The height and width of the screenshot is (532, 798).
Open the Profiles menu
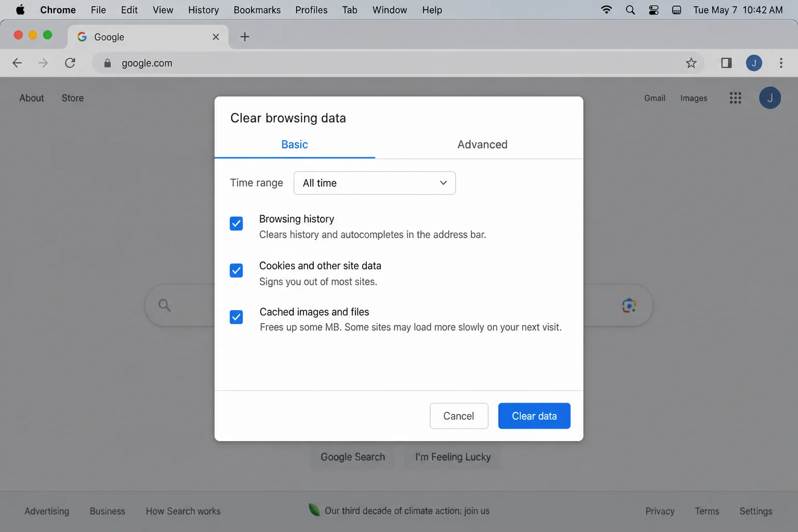click(311, 10)
